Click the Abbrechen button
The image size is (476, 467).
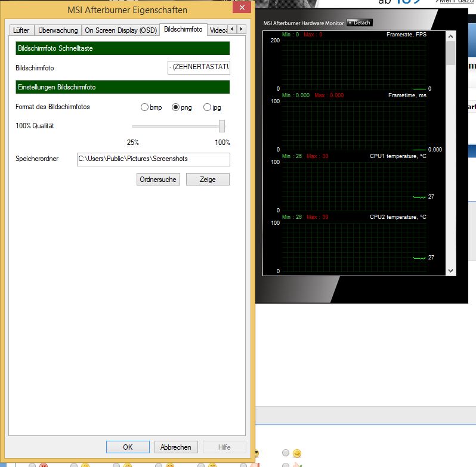[x=176, y=447]
